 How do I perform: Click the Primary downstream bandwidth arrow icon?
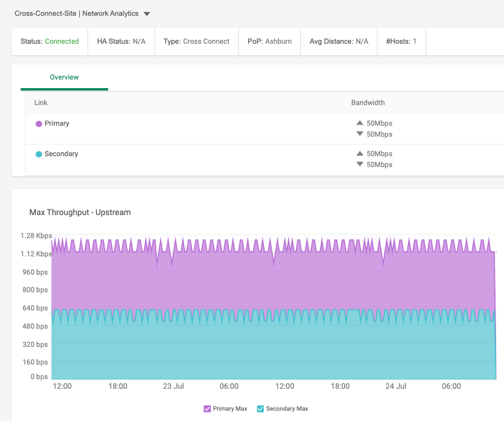[360, 134]
